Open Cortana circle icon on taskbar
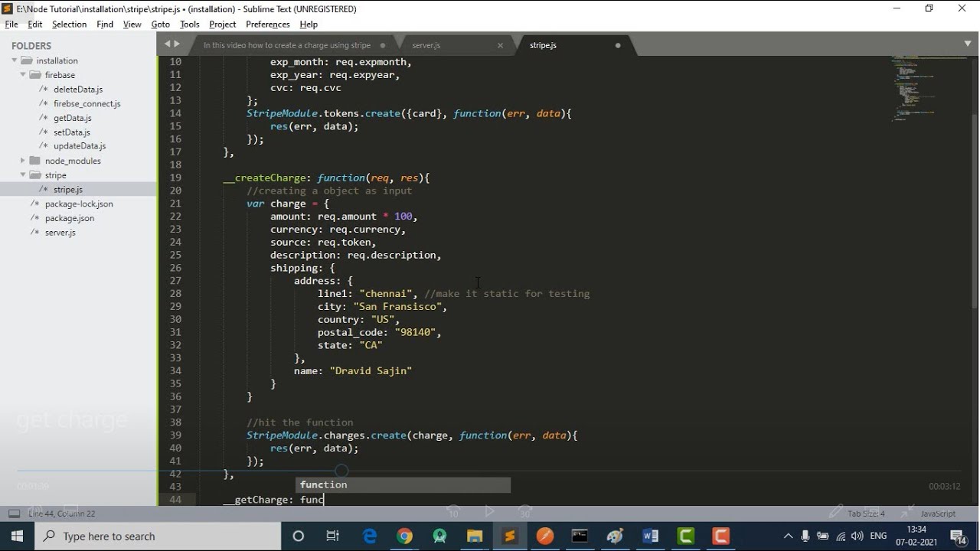The height and width of the screenshot is (551, 980). click(299, 536)
